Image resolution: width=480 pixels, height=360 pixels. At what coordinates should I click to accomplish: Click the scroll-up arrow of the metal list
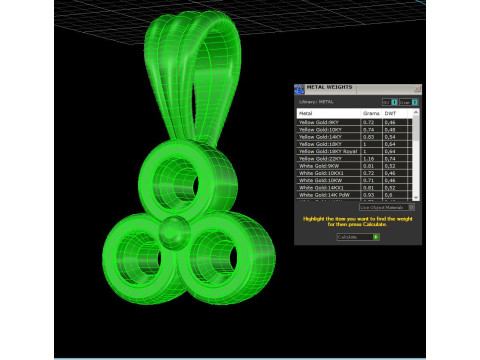coord(416,113)
